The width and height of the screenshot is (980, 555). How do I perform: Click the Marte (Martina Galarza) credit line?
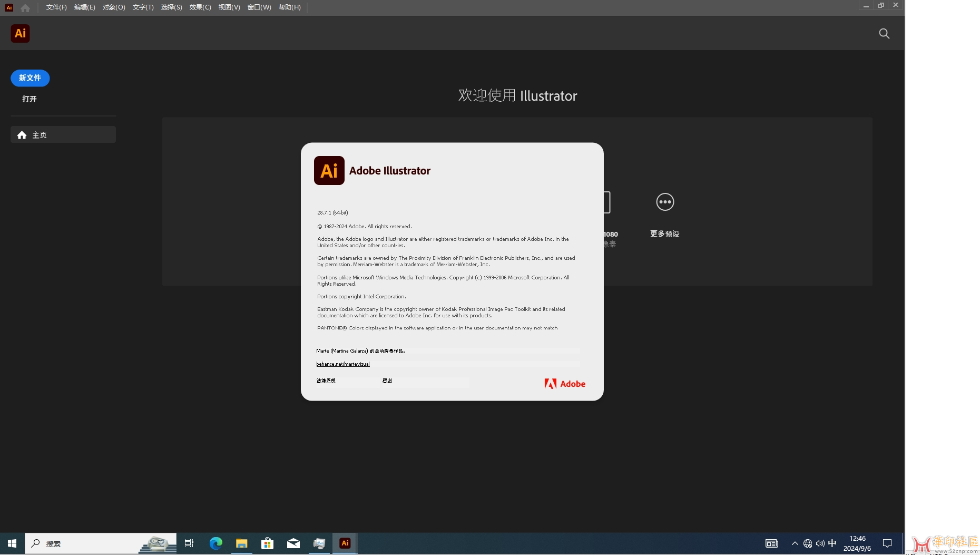(x=361, y=351)
